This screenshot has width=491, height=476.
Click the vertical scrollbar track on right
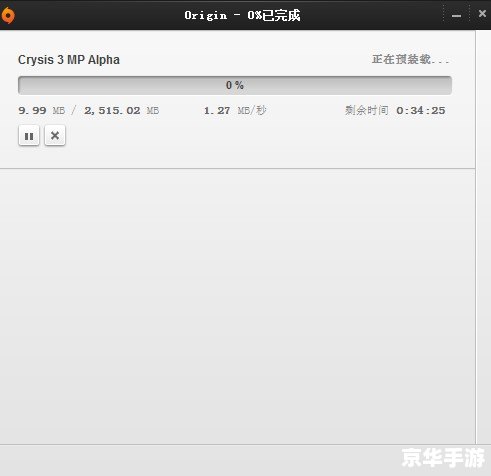click(x=483, y=237)
